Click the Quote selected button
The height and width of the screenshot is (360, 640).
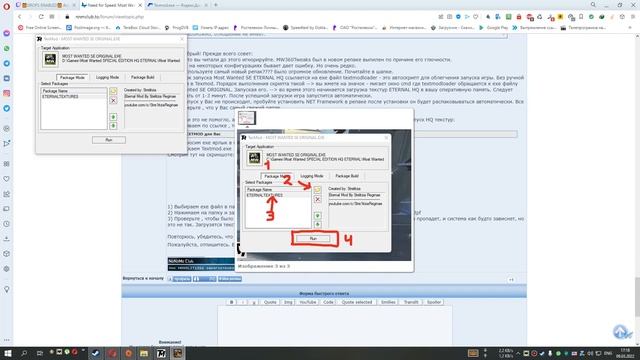click(357, 302)
